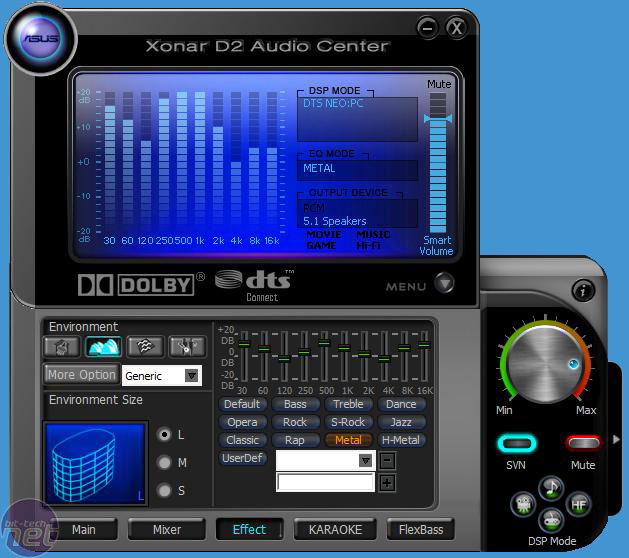Apply the S-Rock EQ preset
629x558 pixels.
(348, 422)
